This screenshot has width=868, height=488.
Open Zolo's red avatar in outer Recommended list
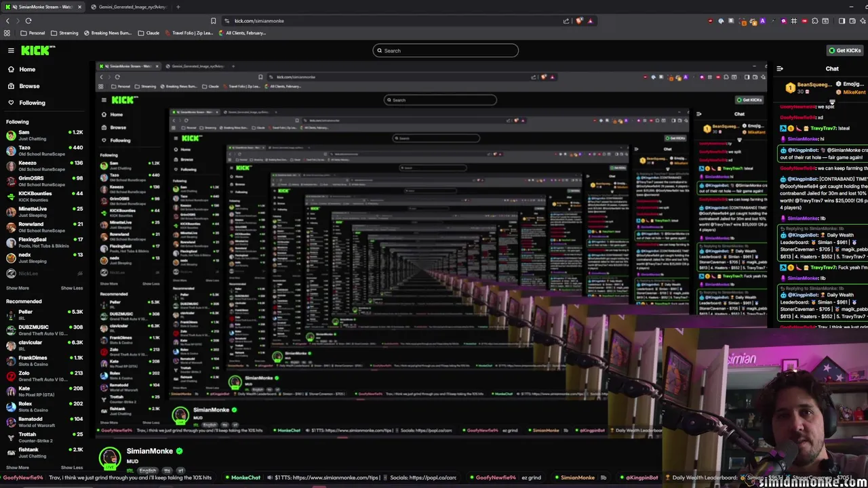(11, 376)
